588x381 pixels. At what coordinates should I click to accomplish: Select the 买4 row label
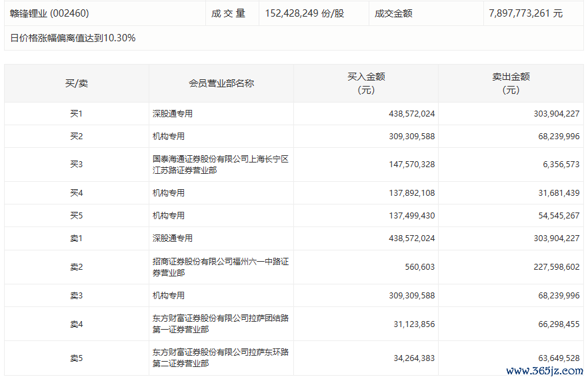click(x=77, y=193)
